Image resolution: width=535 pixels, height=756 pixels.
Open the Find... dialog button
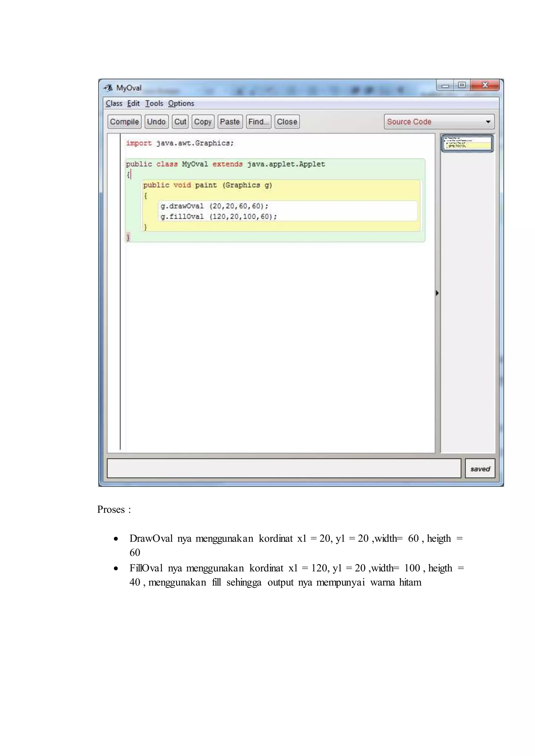coord(258,121)
